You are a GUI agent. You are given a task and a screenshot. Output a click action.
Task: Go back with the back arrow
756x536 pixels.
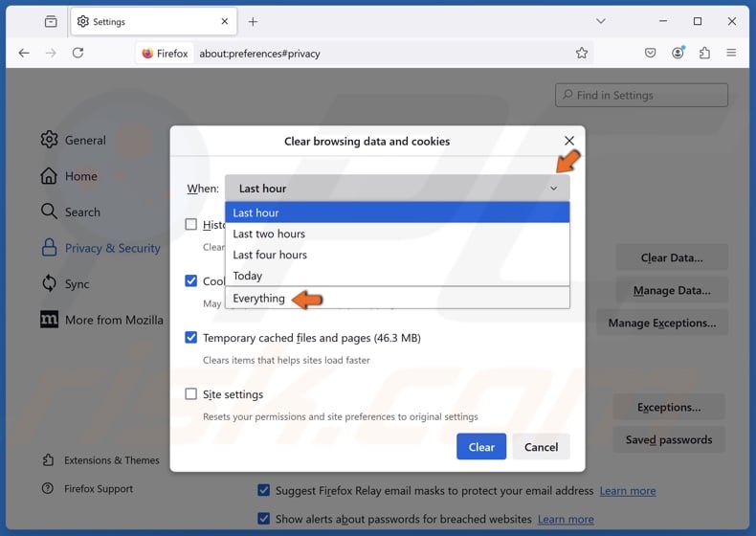24,53
